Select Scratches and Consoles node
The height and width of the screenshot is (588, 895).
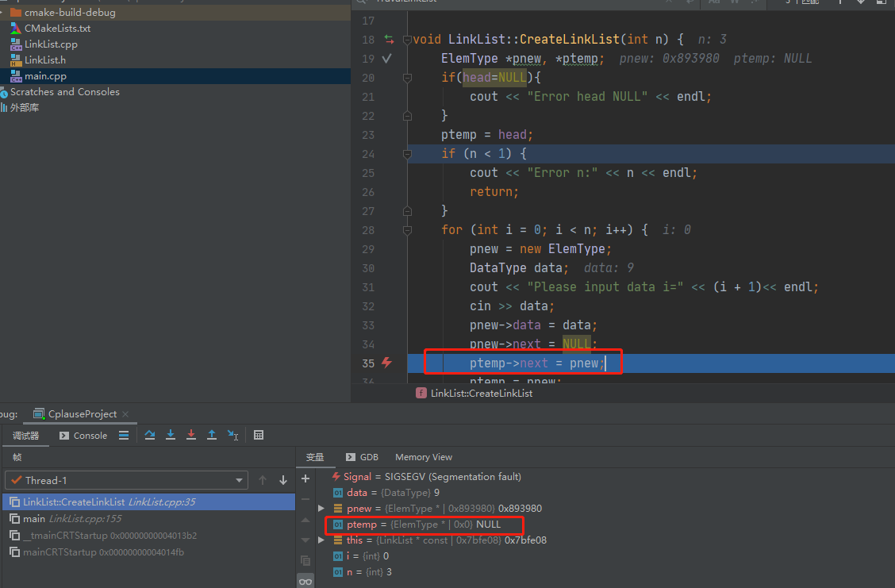[x=64, y=92]
